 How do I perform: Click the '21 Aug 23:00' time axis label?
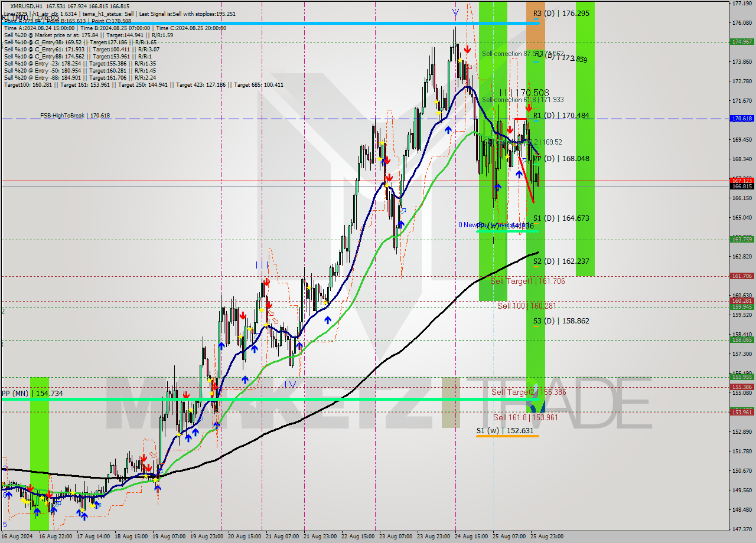coord(321,537)
